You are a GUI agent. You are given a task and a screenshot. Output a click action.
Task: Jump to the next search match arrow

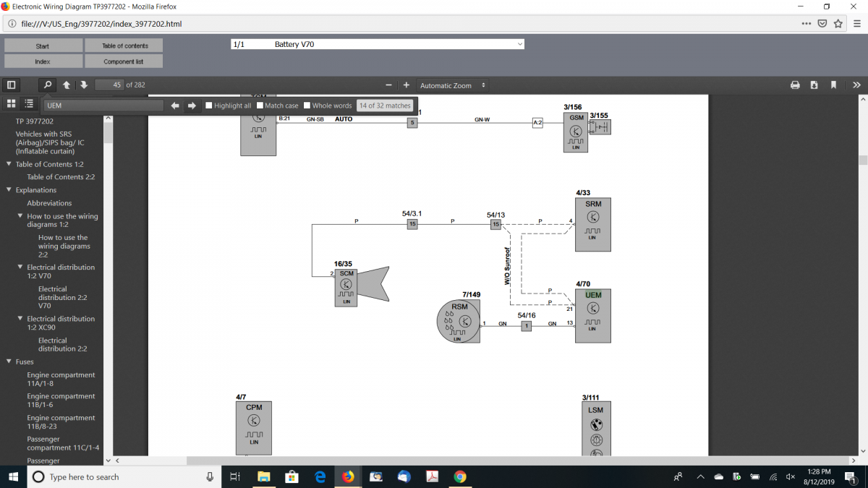coord(192,106)
